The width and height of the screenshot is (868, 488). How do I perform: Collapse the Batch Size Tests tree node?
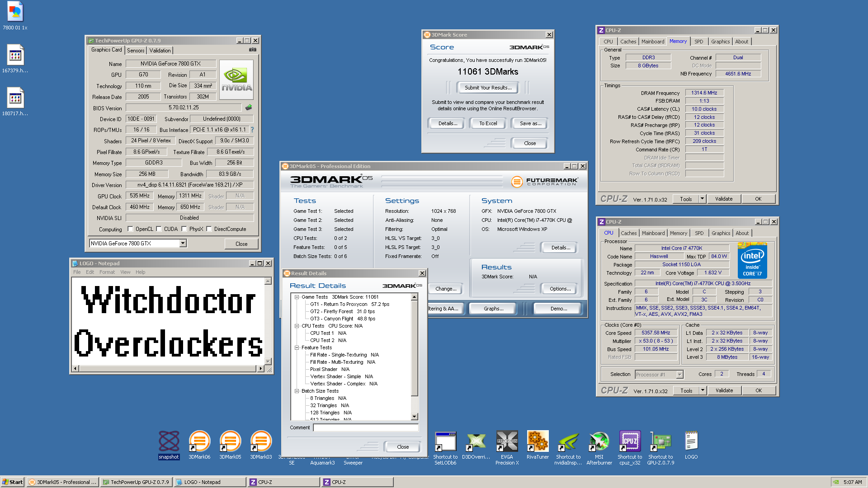297,391
